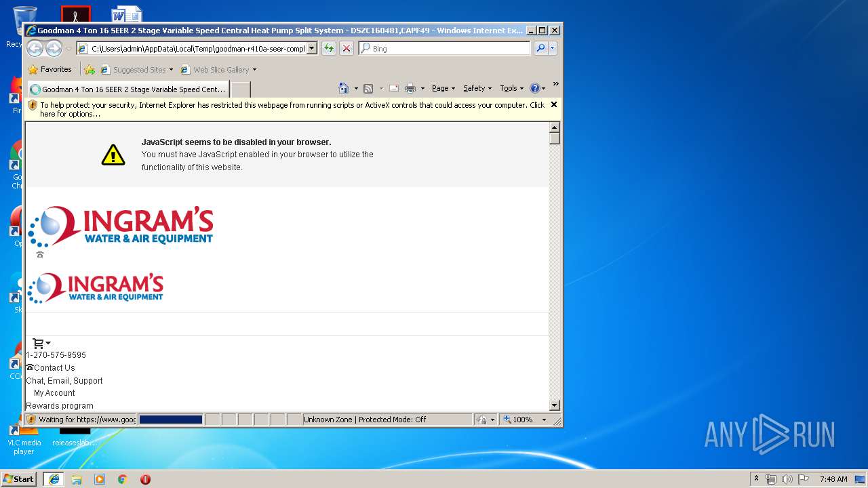Expand the Print options dropdown arrow
Image resolution: width=868 pixels, height=488 pixels.
coord(422,88)
